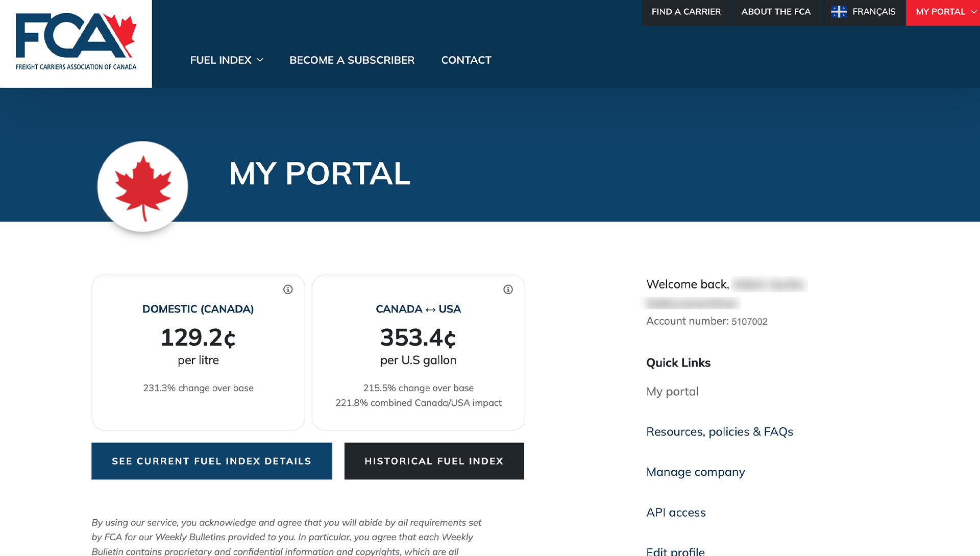Click the red maple leaf portal badge
980x556 pixels.
[143, 186]
